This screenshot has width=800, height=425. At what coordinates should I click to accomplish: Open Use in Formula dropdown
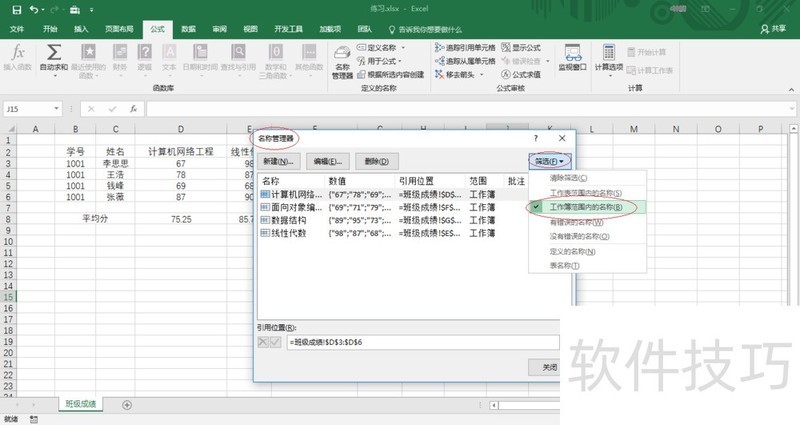pos(379,61)
